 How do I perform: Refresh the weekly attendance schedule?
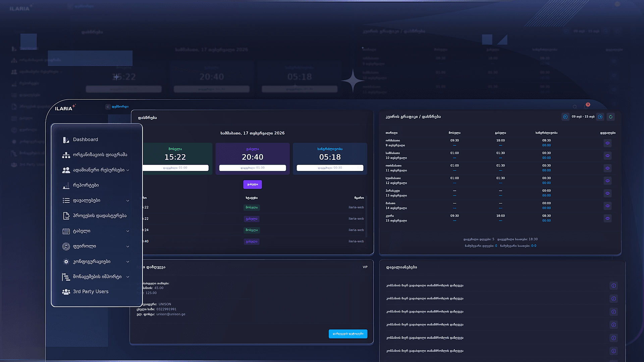[x=610, y=117]
